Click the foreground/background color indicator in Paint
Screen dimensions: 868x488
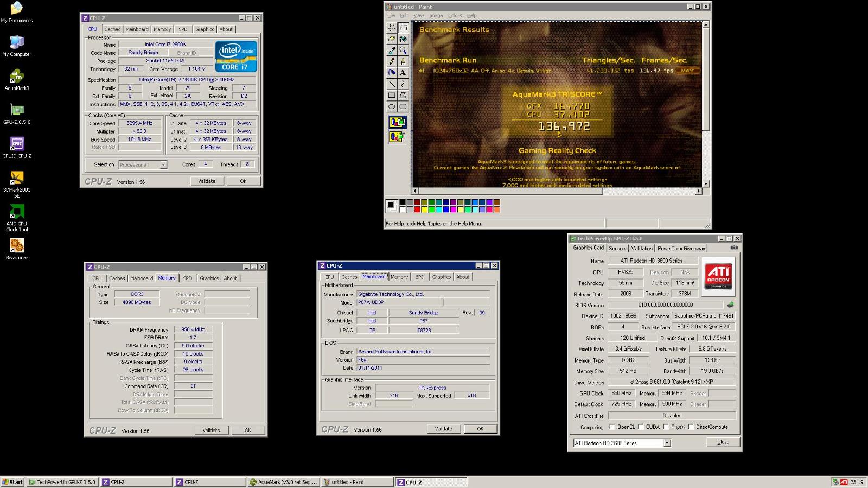tap(392, 206)
